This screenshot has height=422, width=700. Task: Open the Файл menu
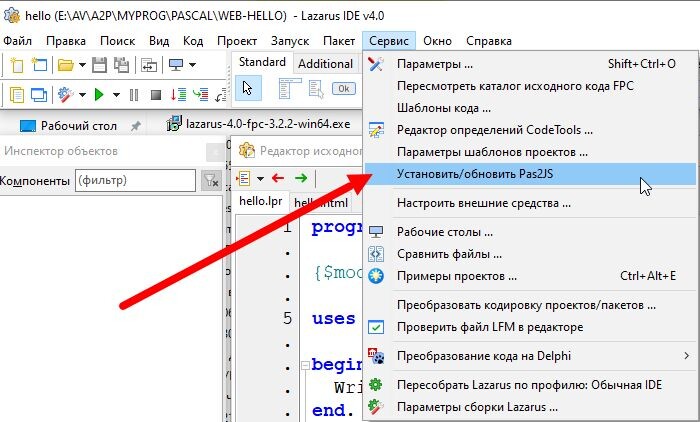[x=17, y=41]
